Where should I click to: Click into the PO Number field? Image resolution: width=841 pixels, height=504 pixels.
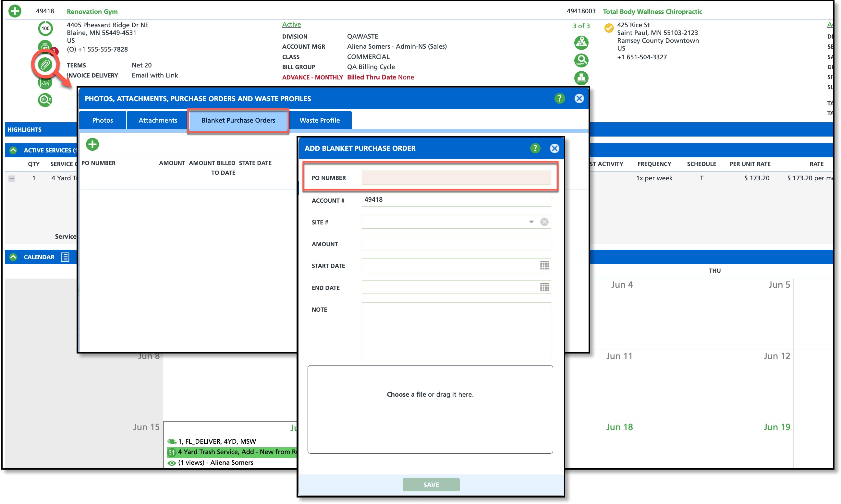(456, 178)
